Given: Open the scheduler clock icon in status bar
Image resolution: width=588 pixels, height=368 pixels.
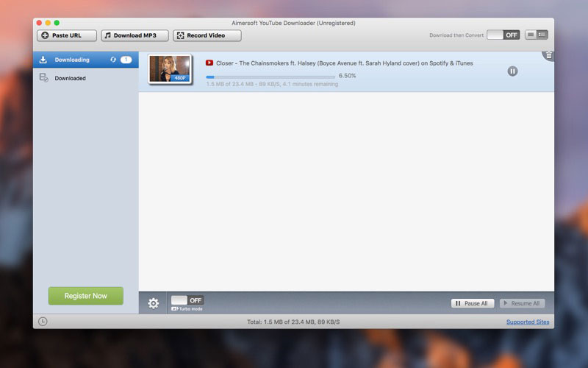Looking at the screenshot, I should [x=43, y=322].
